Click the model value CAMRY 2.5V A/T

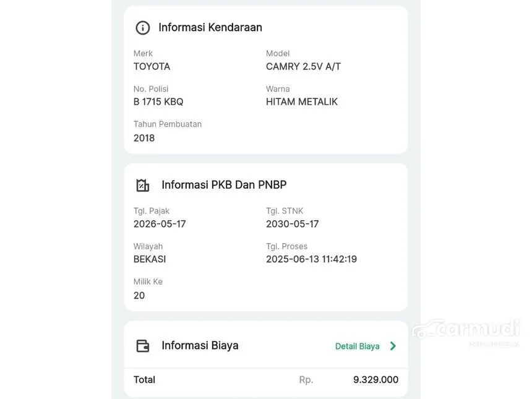tap(303, 66)
